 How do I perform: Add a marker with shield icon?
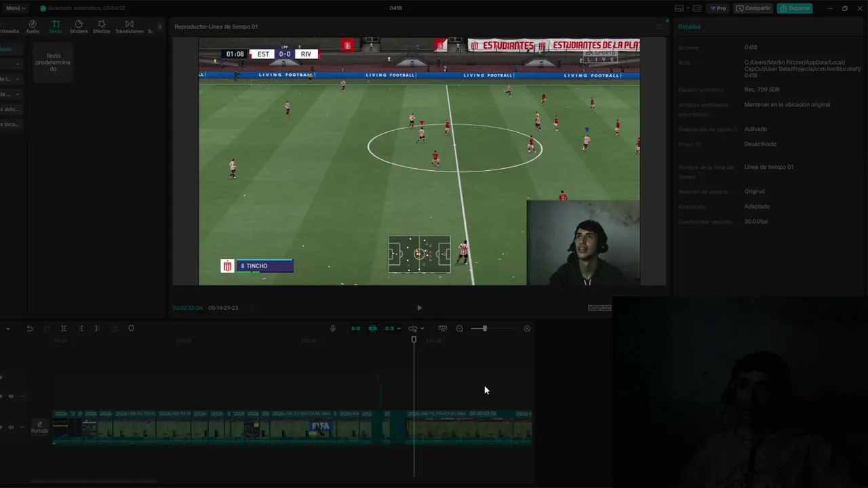[x=132, y=329]
